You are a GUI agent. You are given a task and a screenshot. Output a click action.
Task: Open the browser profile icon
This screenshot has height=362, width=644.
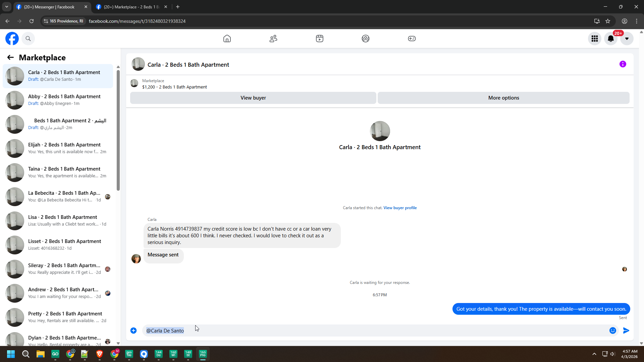[625, 21]
